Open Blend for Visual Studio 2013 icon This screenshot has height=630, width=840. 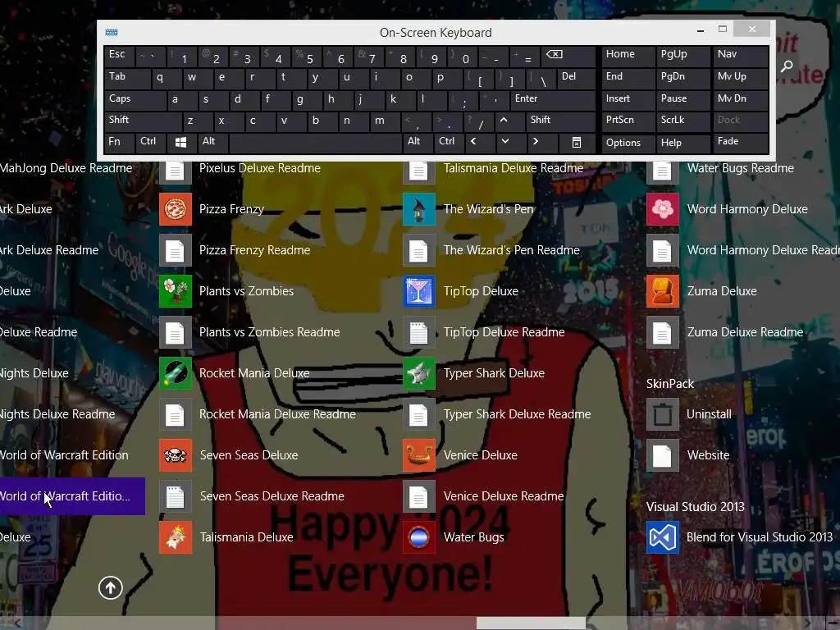[663, 536]
